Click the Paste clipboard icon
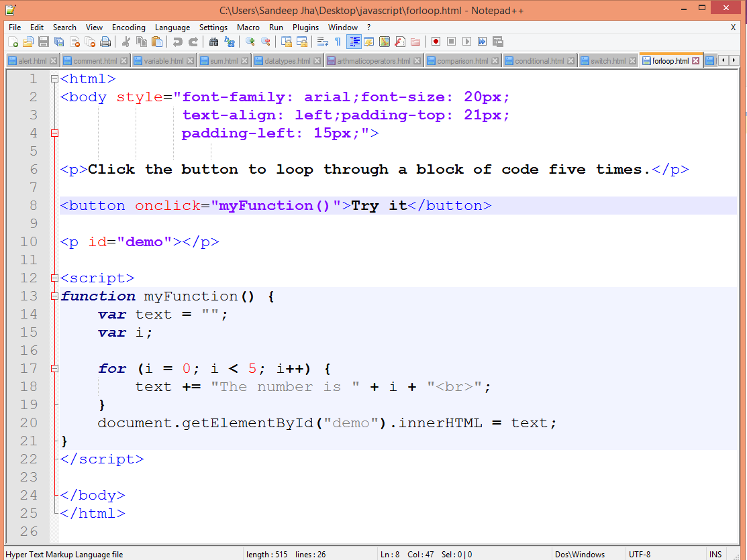 [x=157, y=42]
